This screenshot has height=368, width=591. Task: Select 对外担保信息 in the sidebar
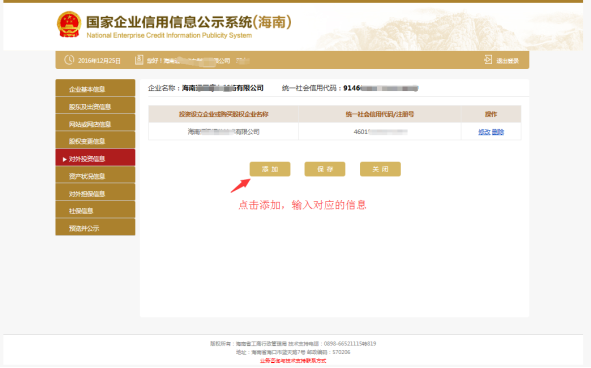(95, 193)
